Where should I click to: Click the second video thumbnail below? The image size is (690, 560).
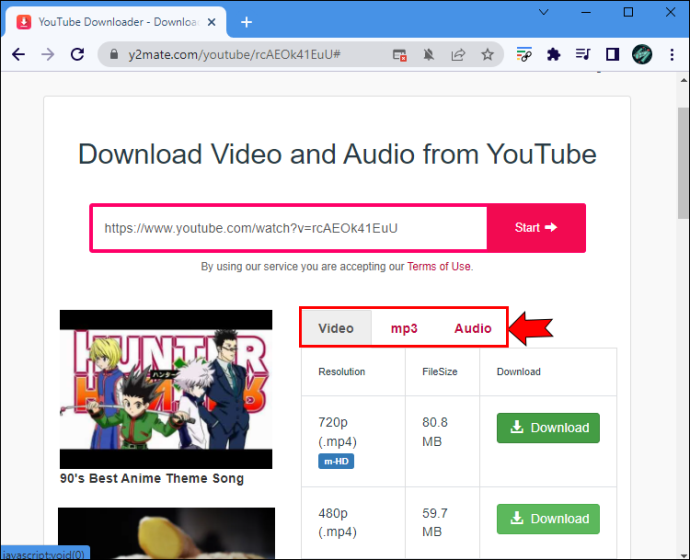[166, 533]
